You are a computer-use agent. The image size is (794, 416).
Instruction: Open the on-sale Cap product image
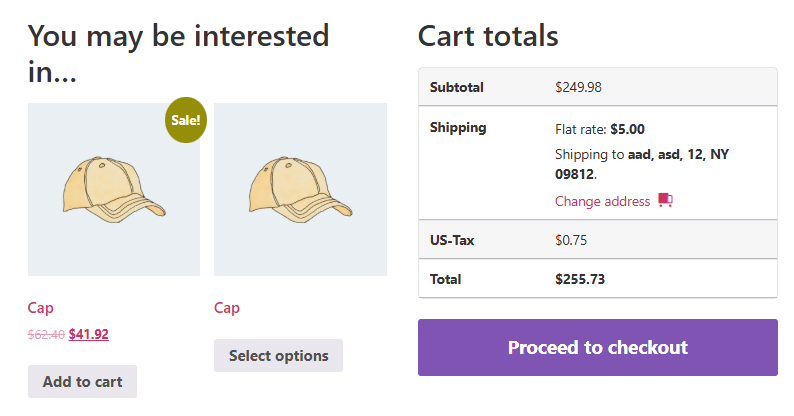114,190
